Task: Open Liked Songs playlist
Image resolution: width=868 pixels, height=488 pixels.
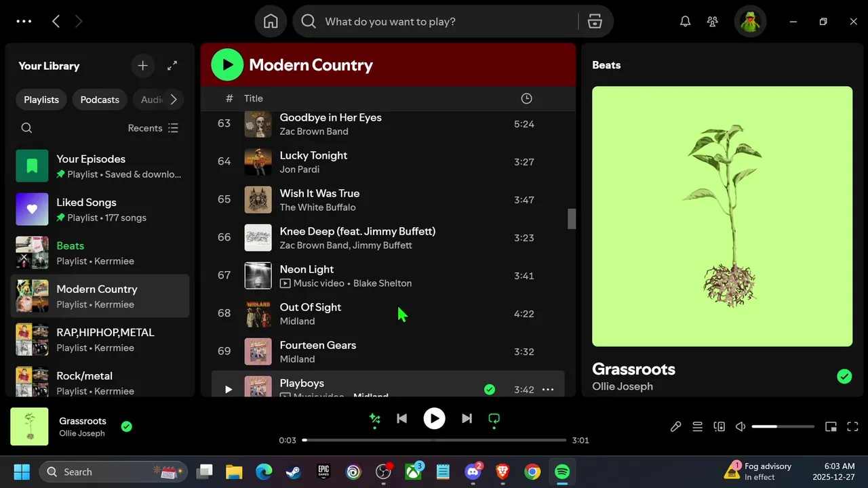Action: [x=100, y=209]
